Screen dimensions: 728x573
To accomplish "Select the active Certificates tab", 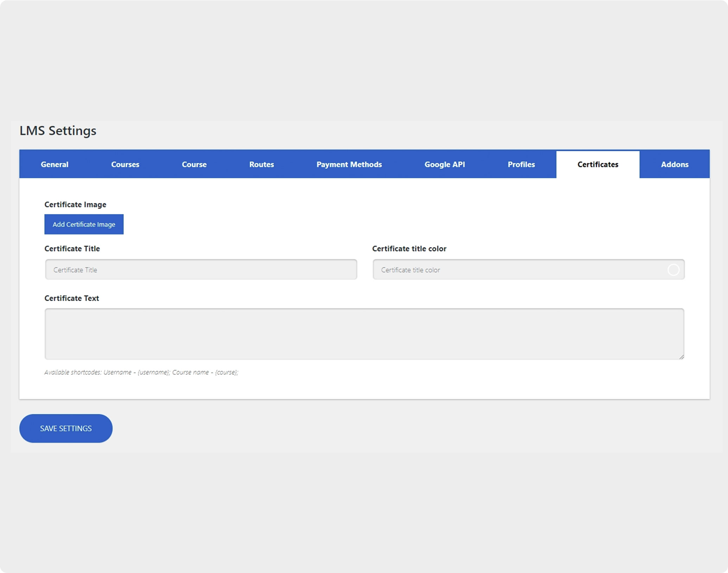I will 598,164.
